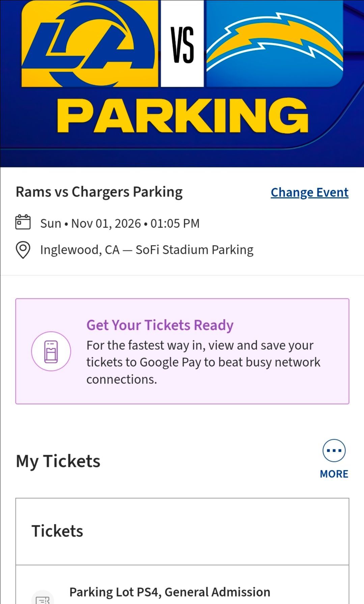Tap the phone ticket icon in banner

click(51, 351)
